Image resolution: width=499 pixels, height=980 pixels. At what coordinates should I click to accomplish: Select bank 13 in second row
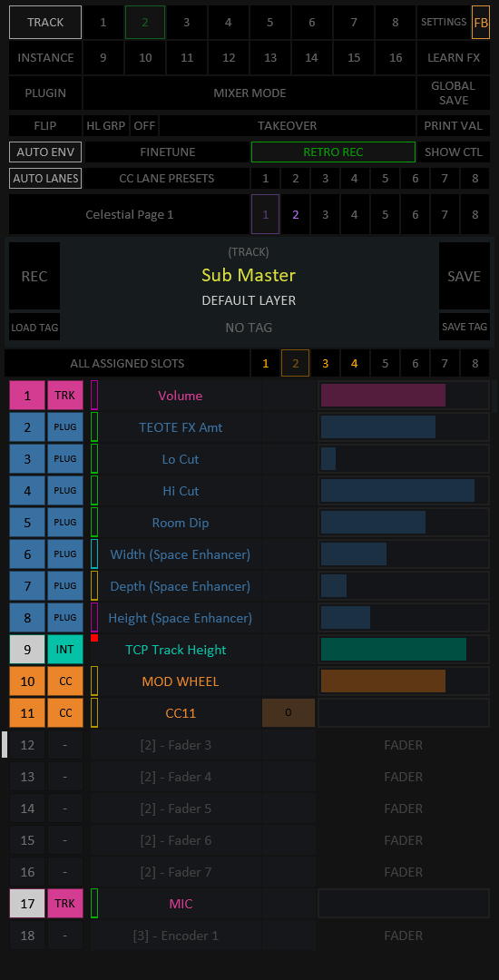coord(270,57)
